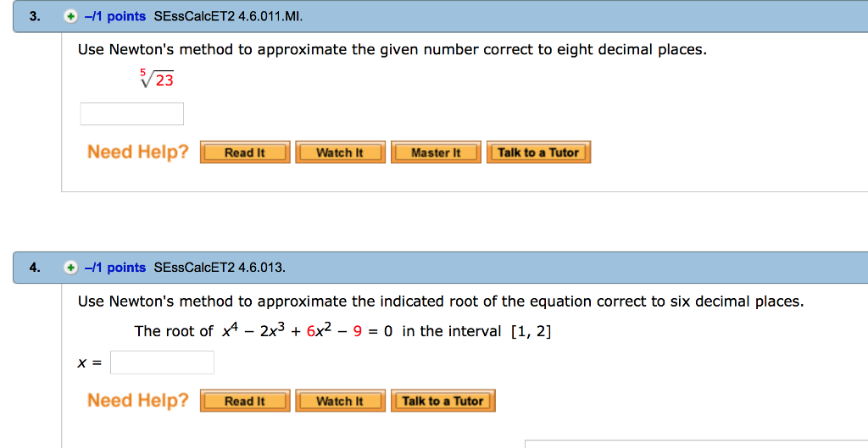Focus the answer box under fifth root of 23
The image size is (868, 448).
click(x=131, y=114)
